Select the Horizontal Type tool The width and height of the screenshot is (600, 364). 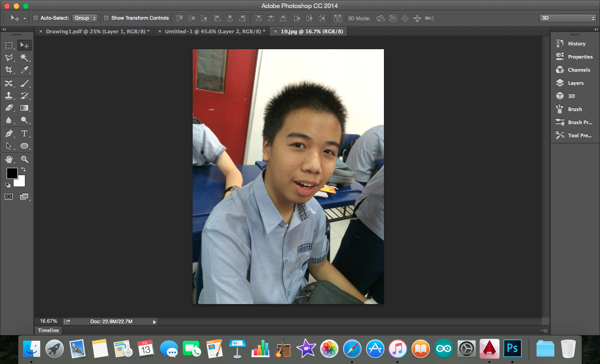tap(24, 134)
